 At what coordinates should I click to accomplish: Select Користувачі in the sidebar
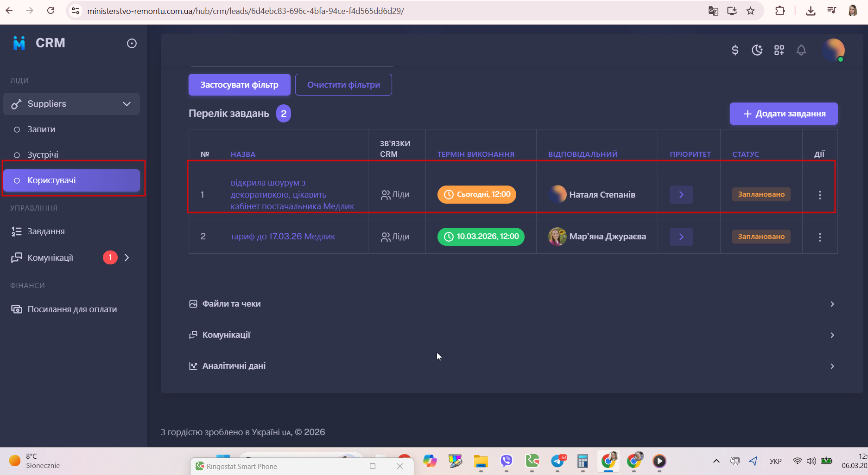tap(71, 180)
